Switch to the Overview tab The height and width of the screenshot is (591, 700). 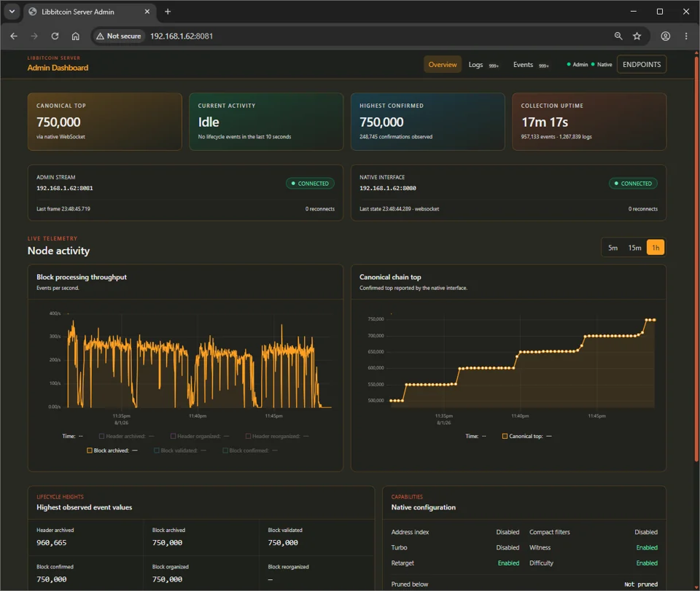[443, 65]
